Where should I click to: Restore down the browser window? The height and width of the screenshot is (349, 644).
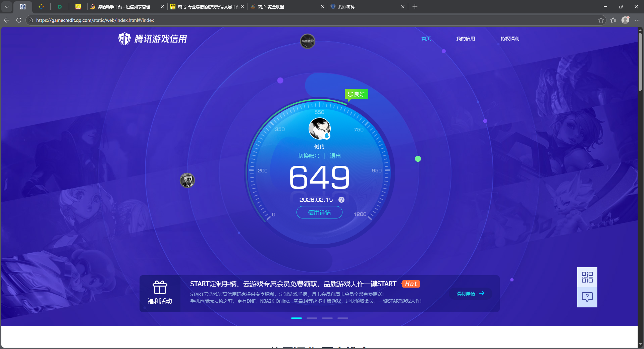pos(621,7)
